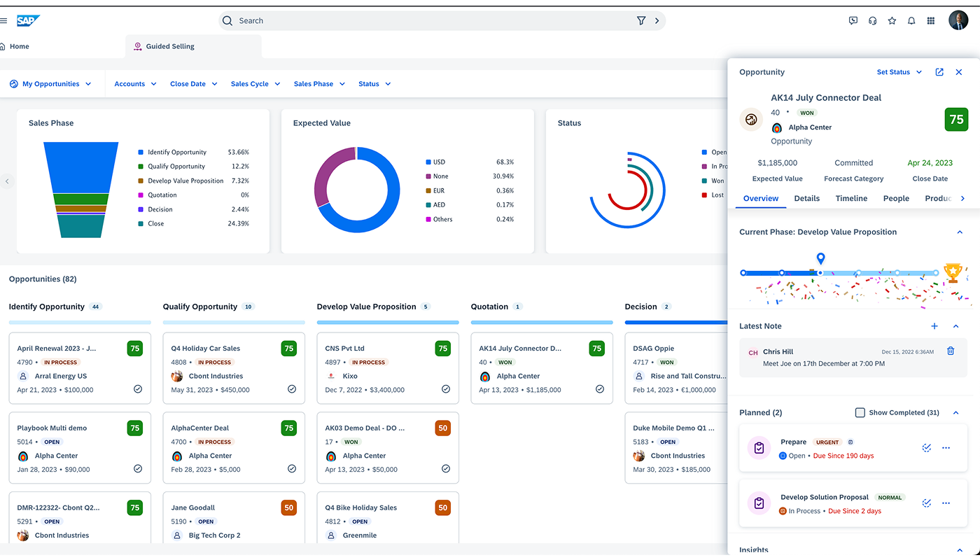Click in the Search input field
980x560 pixels.
[x=420, y=21]
